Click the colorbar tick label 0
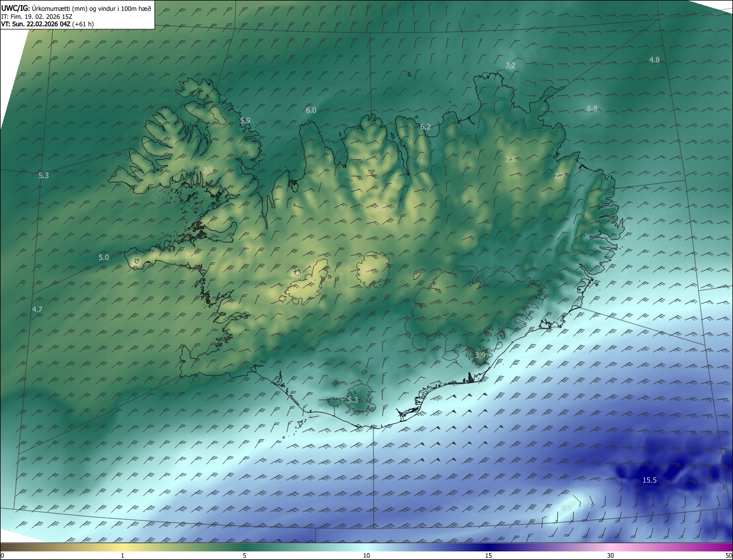 click(x=2, y=555)
